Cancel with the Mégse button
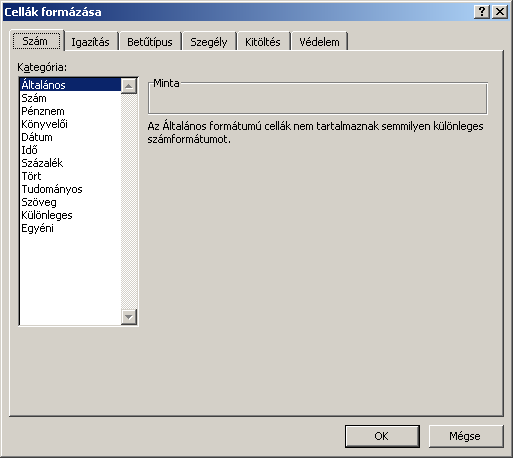513x458 pixels. coord(466,436)
